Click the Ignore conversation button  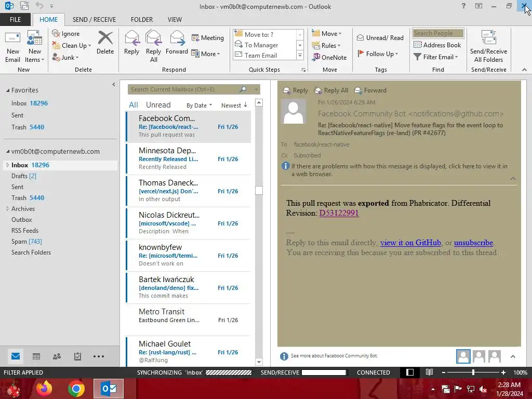[x=66, y=34]
